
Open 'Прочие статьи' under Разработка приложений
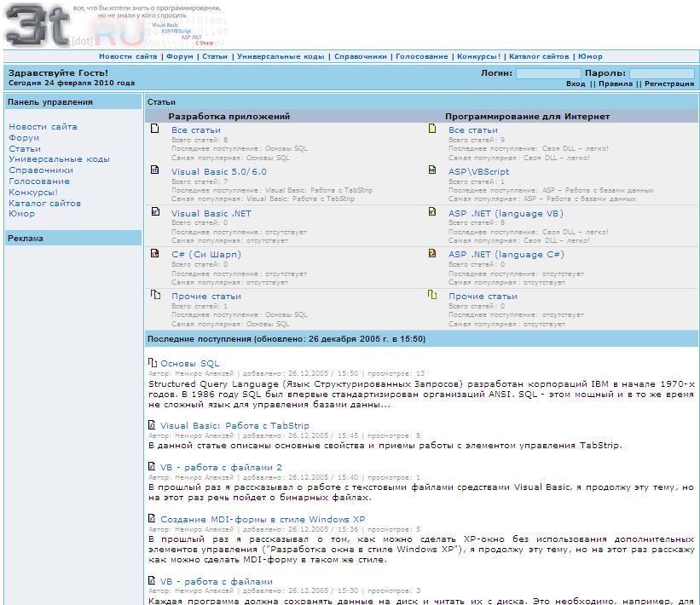[206, 297]
